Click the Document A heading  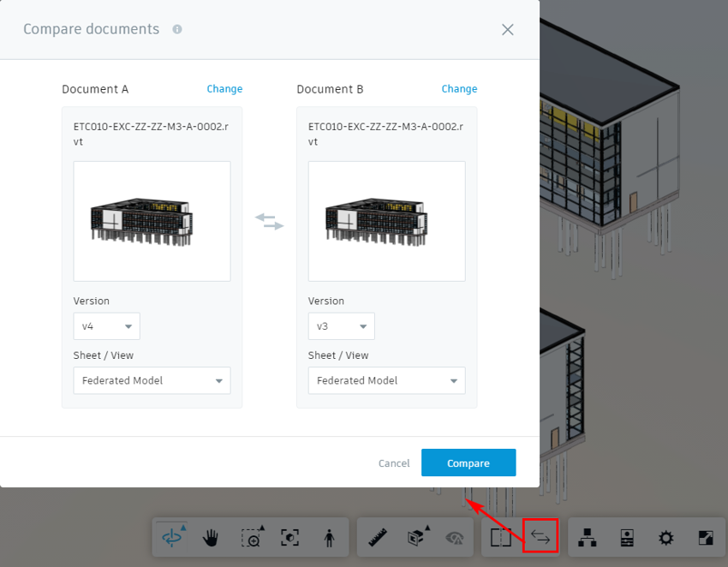95,89
